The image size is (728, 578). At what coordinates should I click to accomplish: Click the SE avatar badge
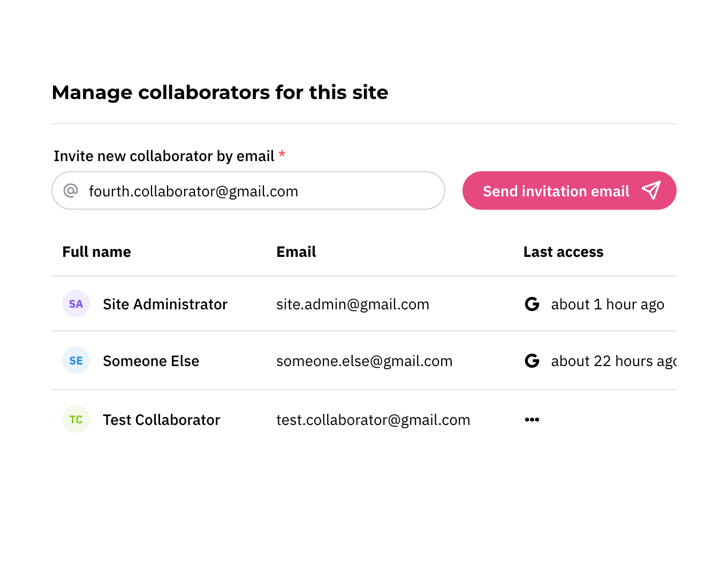click(76, 361)
